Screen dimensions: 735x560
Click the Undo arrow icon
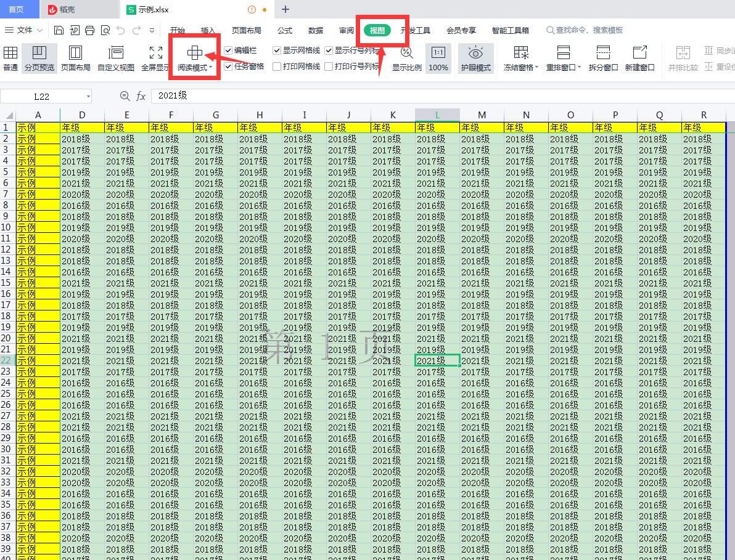pyautogui.click(x=121, y=30)
